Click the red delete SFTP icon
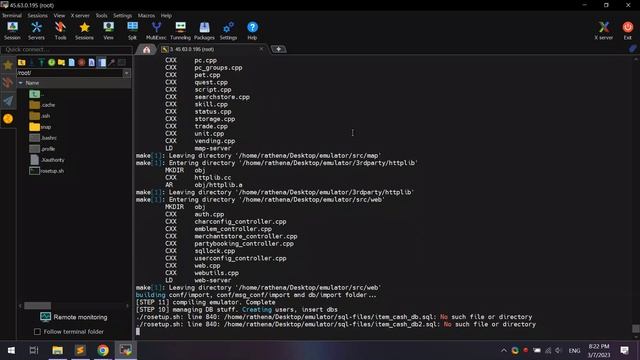The height and width of the screenshot is (360, 640). click(82, 62)
